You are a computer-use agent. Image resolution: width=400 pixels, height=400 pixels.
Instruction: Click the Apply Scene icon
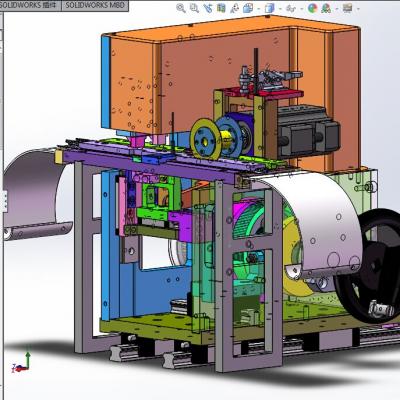pos(326,8)
